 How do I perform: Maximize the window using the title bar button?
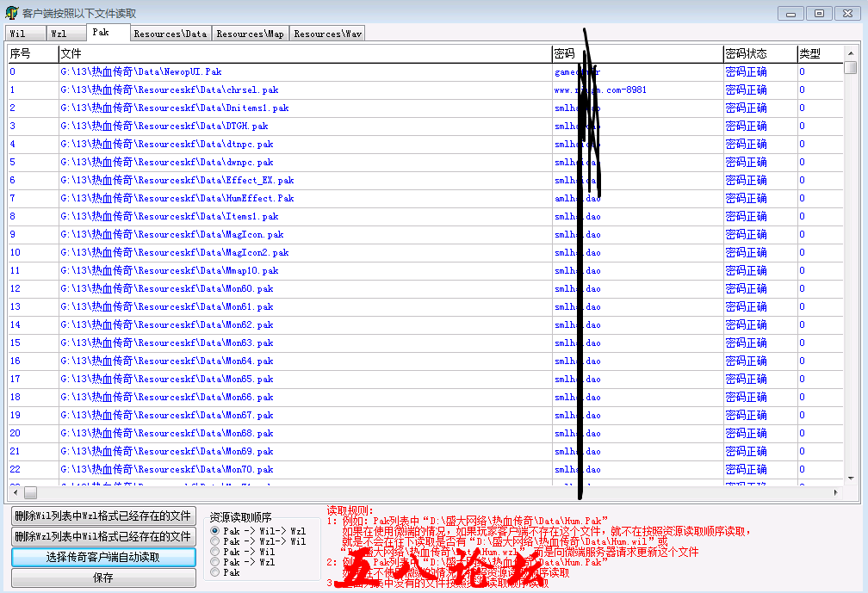pyautogui.click(x=818, y=13)
